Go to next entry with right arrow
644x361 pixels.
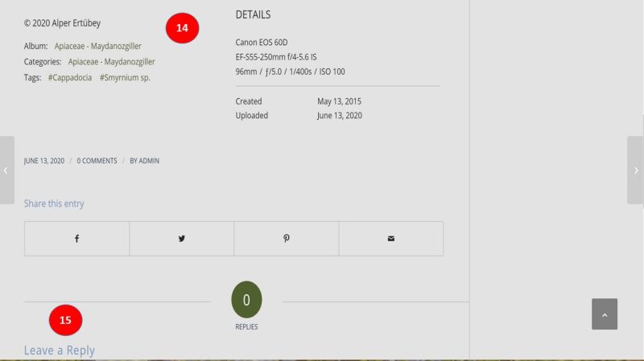[x=636, y=170]
